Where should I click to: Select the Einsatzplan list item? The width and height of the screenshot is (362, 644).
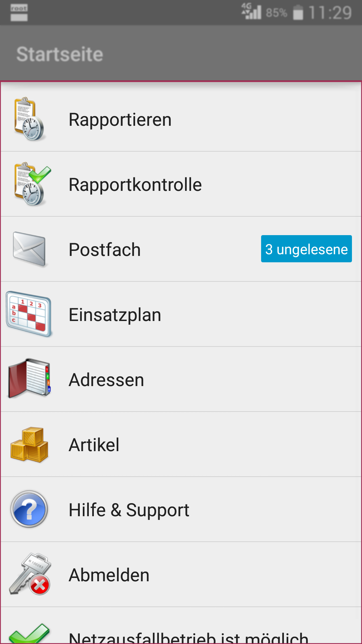pos(181,314)
